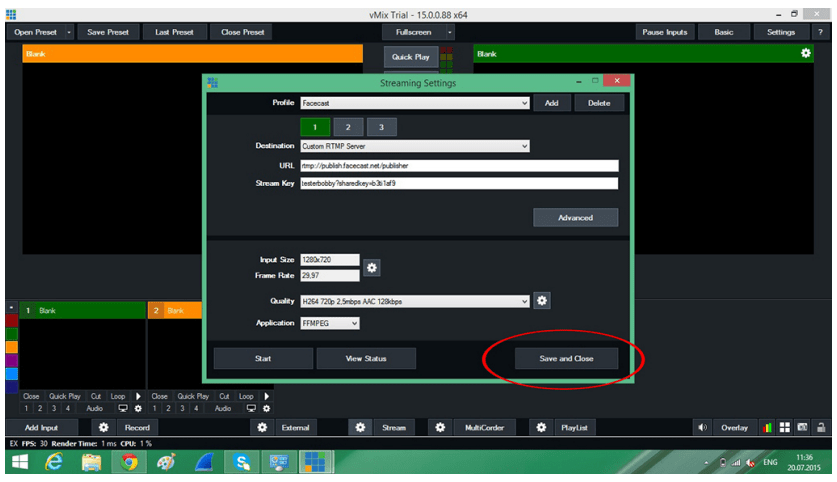
Task: Expand the Profile dropdown
Action: (524, 103)
